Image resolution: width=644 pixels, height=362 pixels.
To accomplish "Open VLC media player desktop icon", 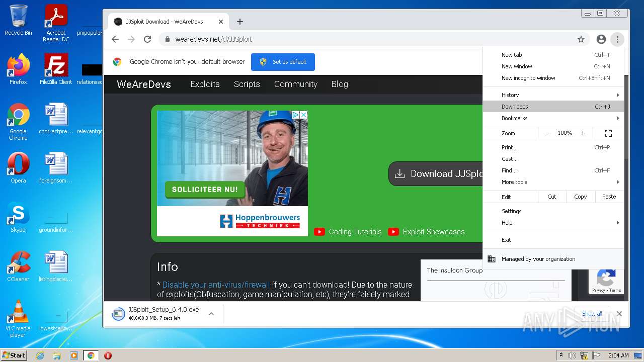I will 18,319.
